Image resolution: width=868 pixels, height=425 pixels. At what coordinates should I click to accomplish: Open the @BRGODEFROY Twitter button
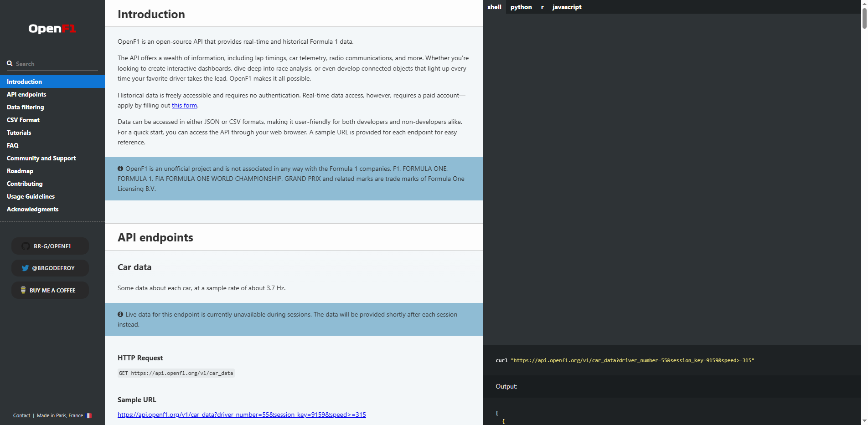pos(50,268)
